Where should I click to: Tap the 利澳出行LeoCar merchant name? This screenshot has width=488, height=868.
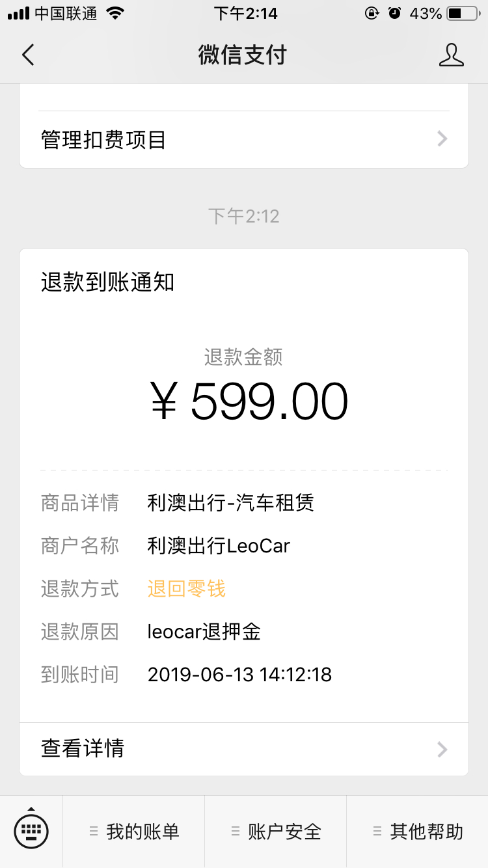coord(219,546)
